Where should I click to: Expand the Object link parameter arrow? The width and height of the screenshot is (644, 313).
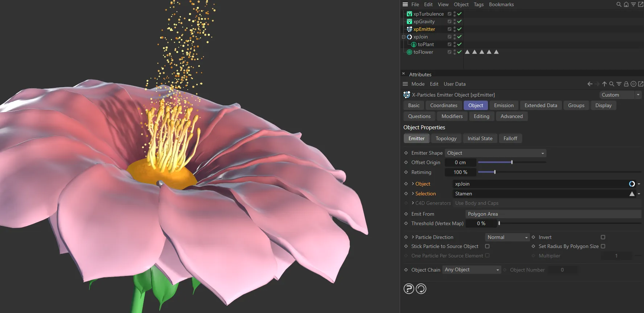pos(413,184)
